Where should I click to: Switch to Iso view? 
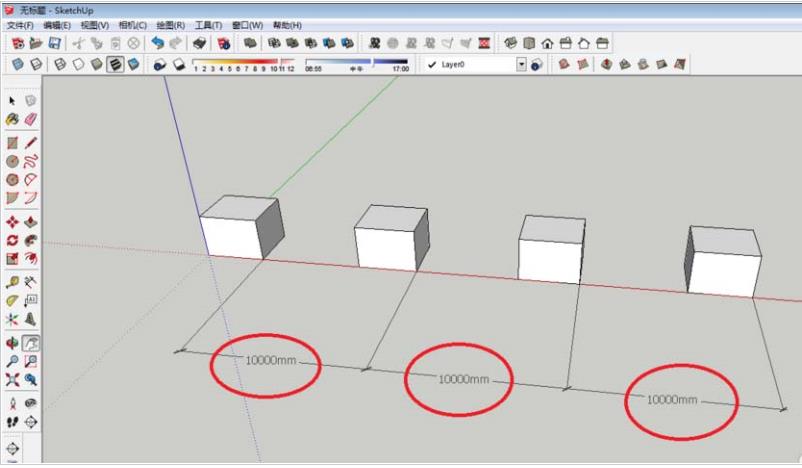pos(510,43)
